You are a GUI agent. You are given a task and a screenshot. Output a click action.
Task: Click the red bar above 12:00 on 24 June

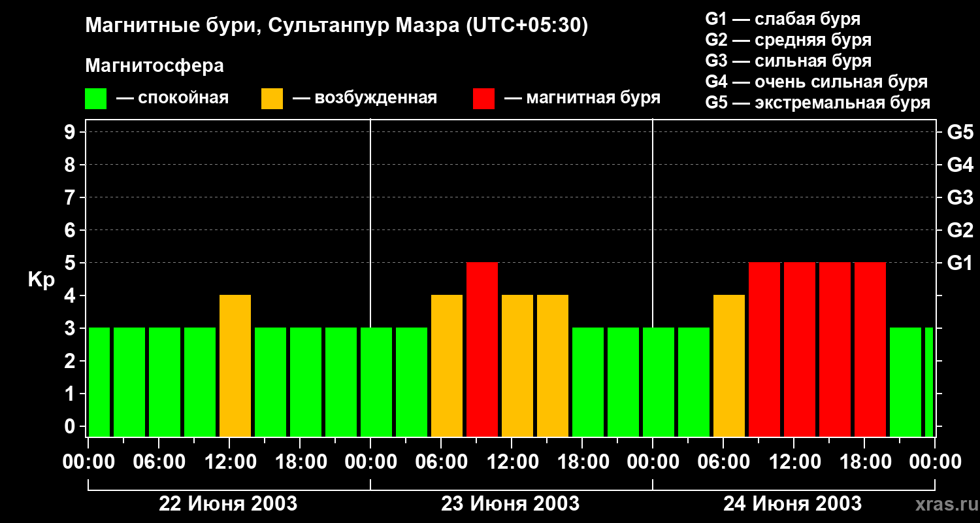pos(800,350)
